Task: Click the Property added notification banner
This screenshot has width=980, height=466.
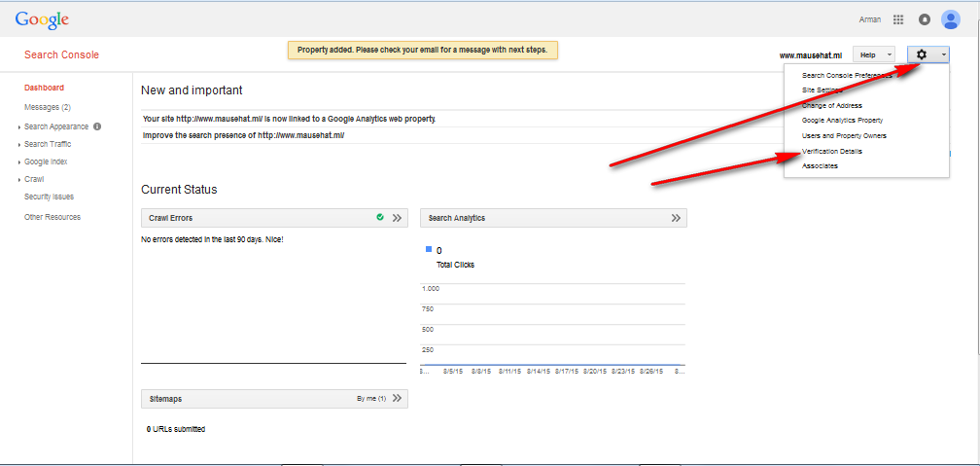Action: tap(423, 50)
